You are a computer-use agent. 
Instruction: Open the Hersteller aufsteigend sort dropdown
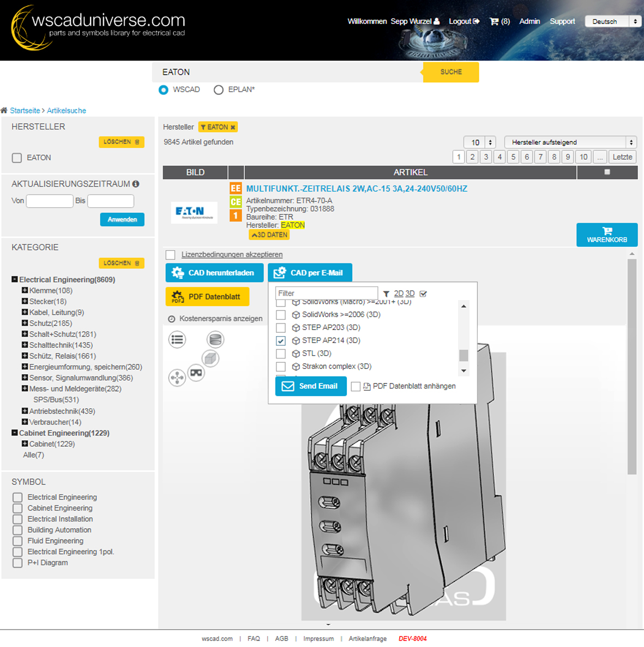pyautogui.click(x=570, y=142)
